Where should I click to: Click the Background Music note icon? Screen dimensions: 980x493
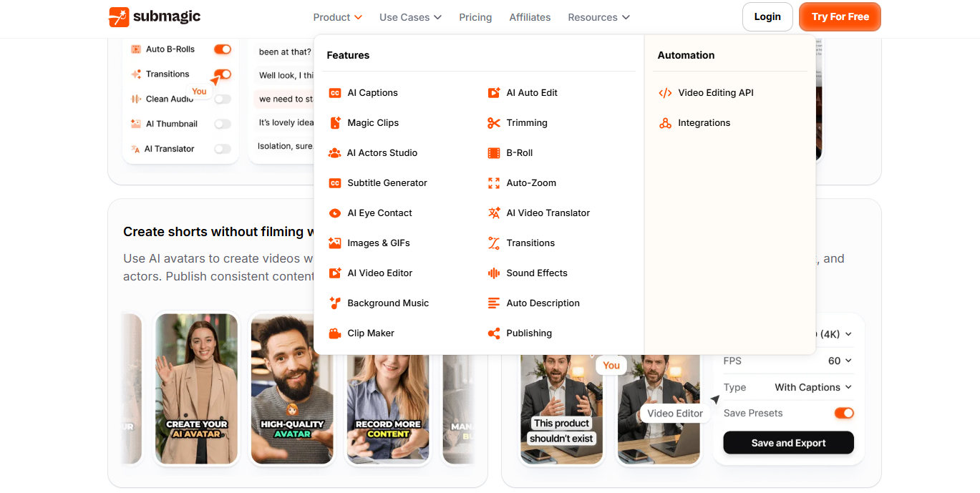coord(335,303)
